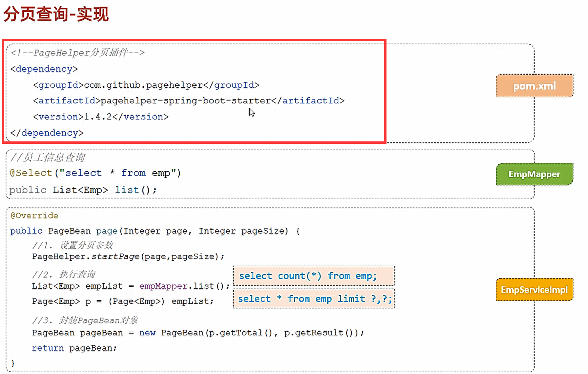Click the yellow EmpServiceImpl label
This screenshot has height=374, width=588.
(534, 289)
